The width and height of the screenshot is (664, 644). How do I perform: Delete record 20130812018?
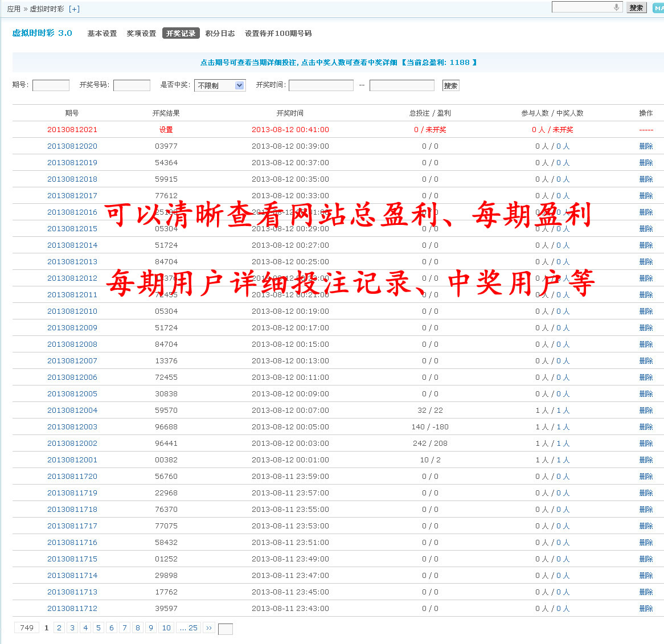646,179
